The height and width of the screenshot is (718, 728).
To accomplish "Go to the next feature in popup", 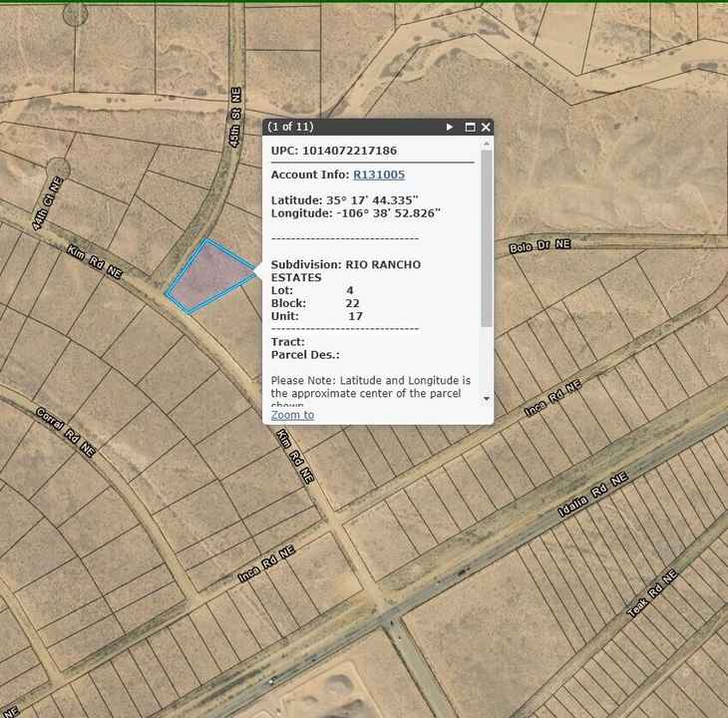I will point(450,128).
